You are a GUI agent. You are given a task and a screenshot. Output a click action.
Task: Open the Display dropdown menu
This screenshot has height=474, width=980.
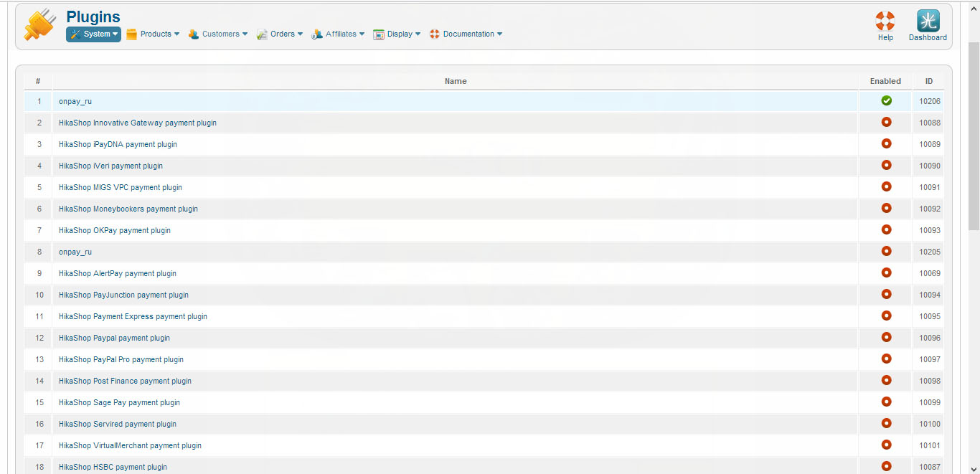coord(397,34)
